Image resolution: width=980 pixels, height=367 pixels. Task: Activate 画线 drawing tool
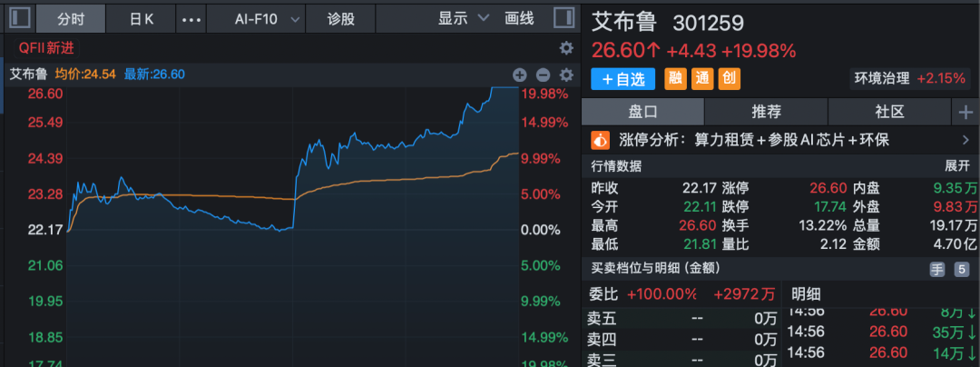520,19
